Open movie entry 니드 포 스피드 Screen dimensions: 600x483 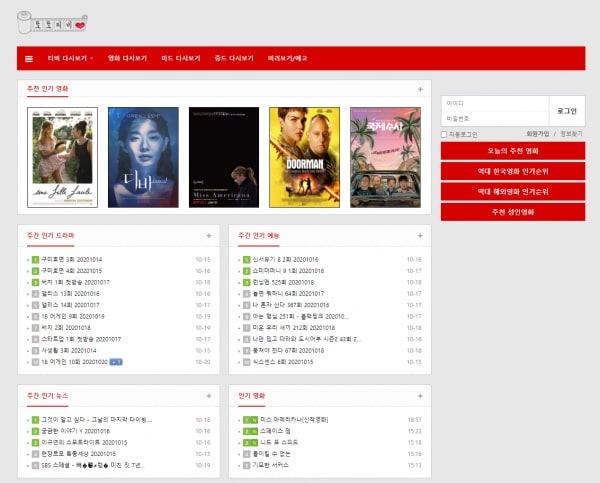coord(279,442)
